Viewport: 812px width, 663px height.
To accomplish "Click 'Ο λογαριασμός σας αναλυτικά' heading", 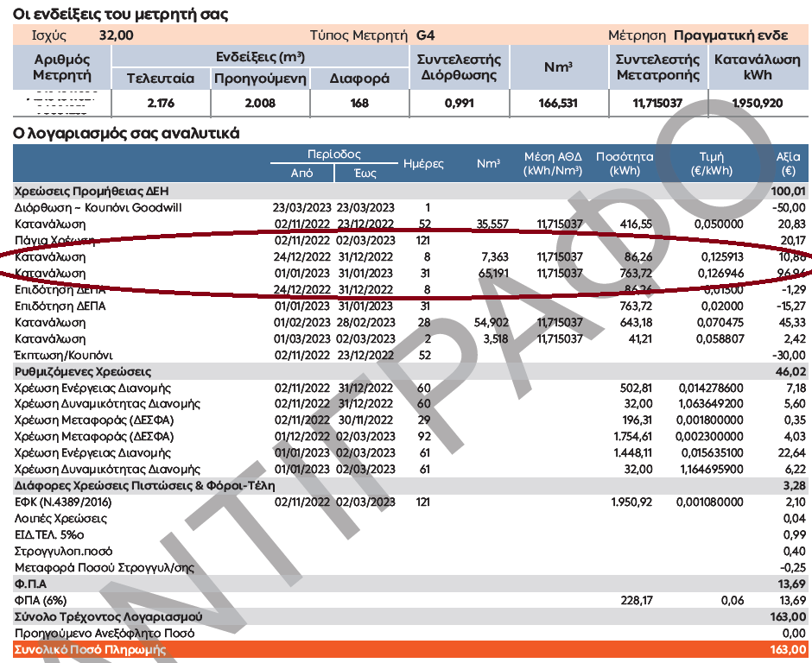I will pyautogui.click(x=126, y=133).
